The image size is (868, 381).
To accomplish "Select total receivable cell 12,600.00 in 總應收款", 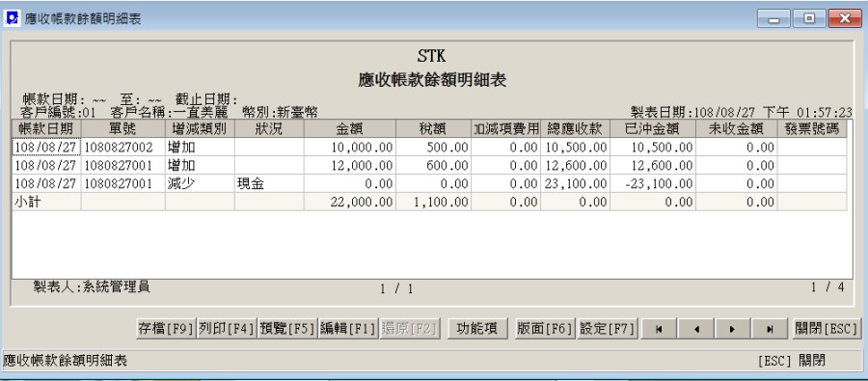I will coord(575,165).
